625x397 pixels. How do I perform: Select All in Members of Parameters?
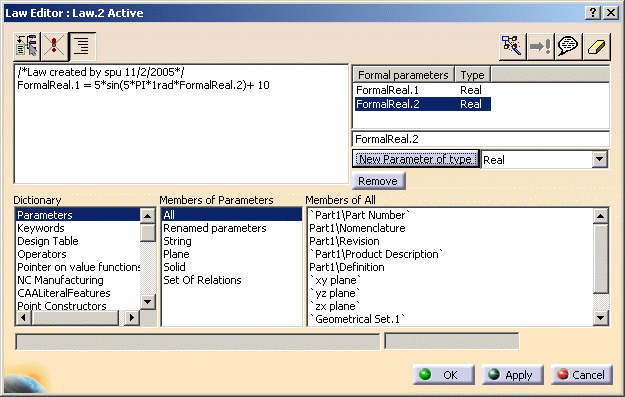point(232,215)
